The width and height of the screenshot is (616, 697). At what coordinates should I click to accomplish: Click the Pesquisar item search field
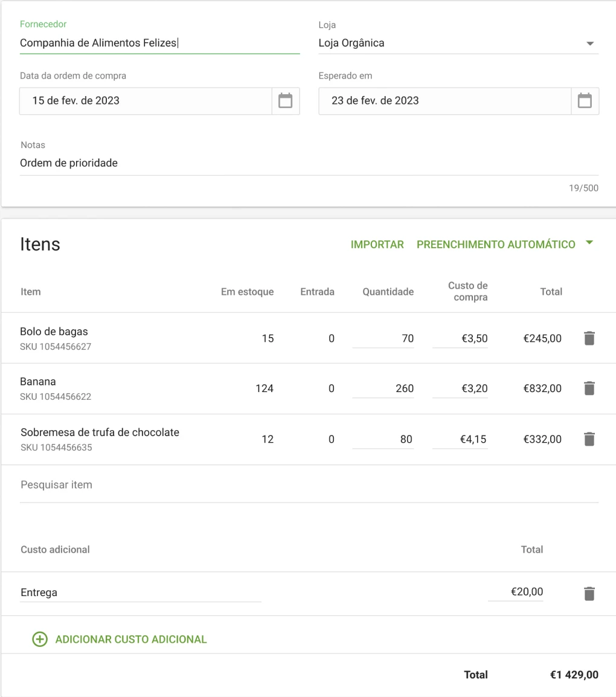click(x=308, y=485)
